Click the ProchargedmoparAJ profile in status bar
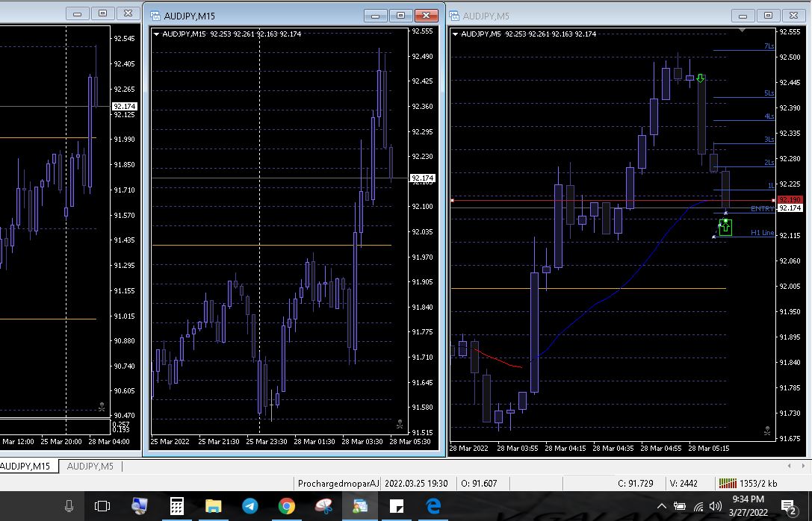 (338, 483)
